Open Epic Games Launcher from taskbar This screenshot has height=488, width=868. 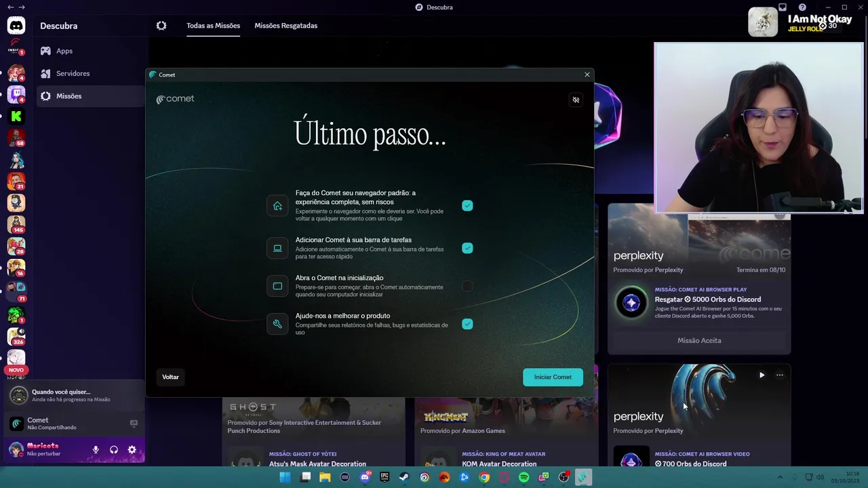384,477
